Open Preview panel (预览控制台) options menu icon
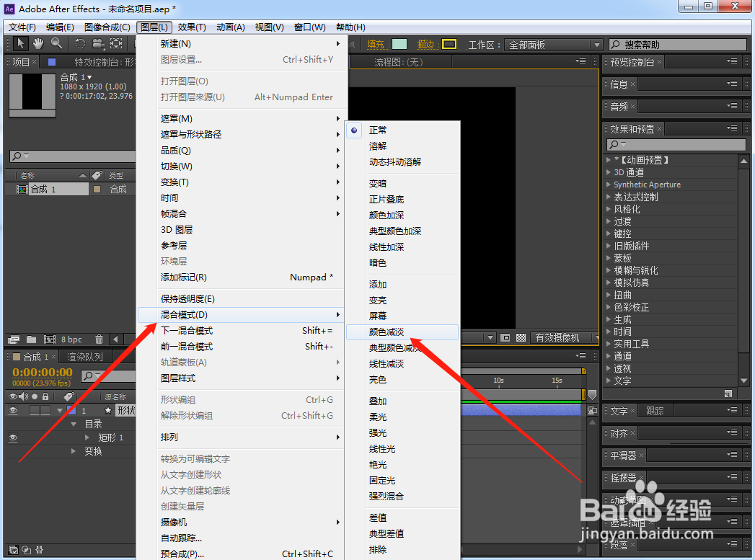Viewport: 755px width, 560px height. [732, 61]
